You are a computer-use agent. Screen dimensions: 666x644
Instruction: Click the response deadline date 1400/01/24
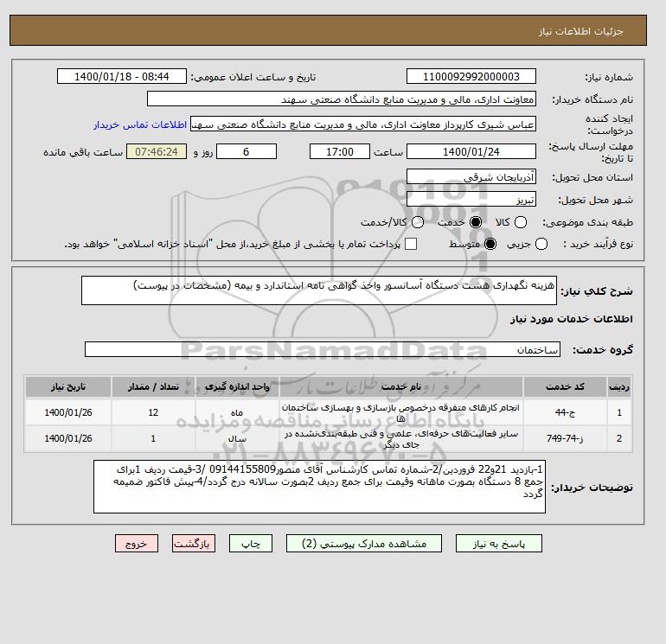pos(471,151)
